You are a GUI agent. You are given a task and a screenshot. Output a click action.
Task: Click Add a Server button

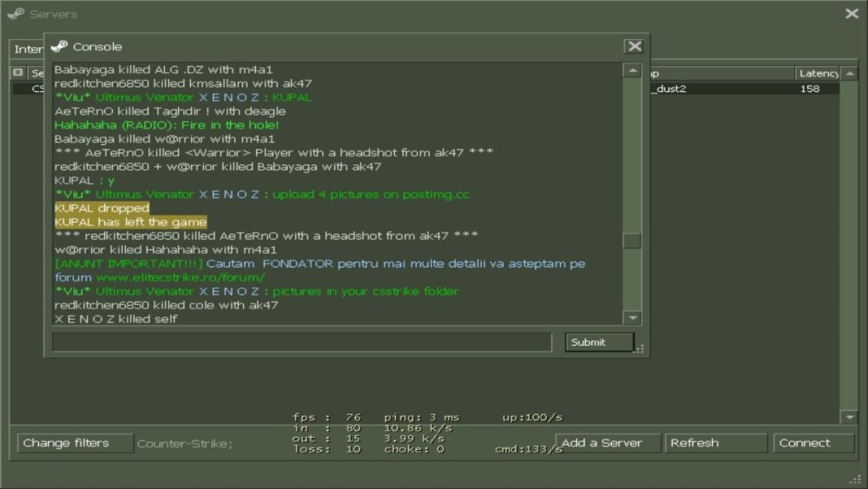click(608, 443)
